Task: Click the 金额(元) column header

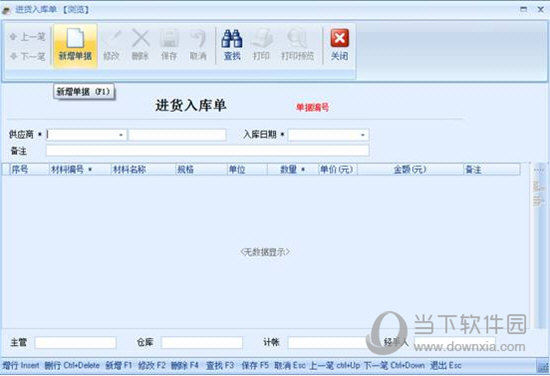Action: coord(410,170)
